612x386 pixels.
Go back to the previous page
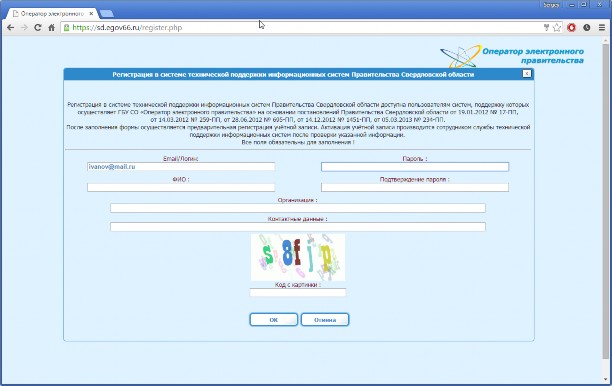(x=11, y=28)
